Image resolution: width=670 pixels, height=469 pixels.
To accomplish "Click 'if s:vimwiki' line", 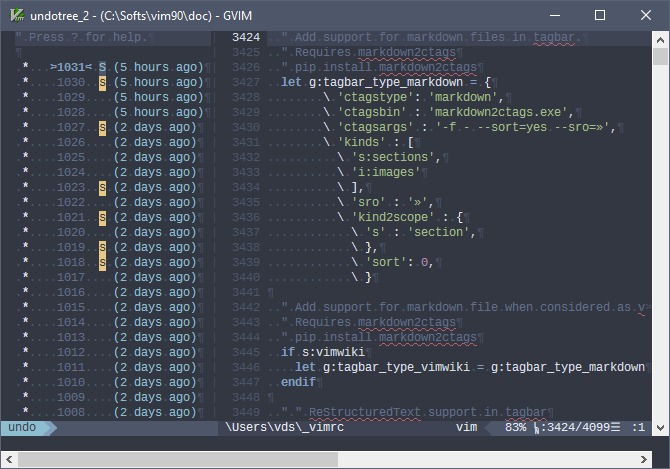I will click(x=323, y=352).
